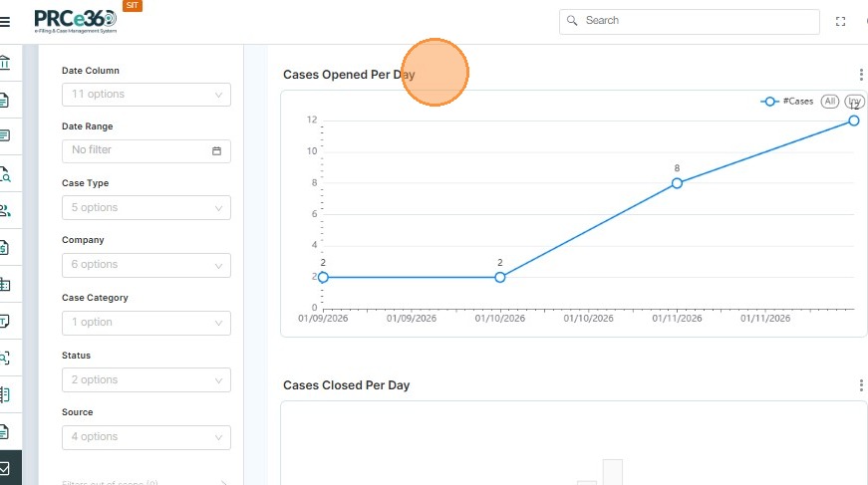Open the search-document icon in the sidebar

pyautogui.click(x=5, y=174)
